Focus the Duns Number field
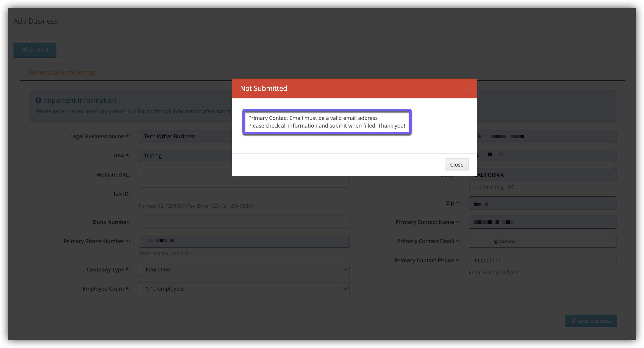The image size is (644, 348). coord(244,222)
